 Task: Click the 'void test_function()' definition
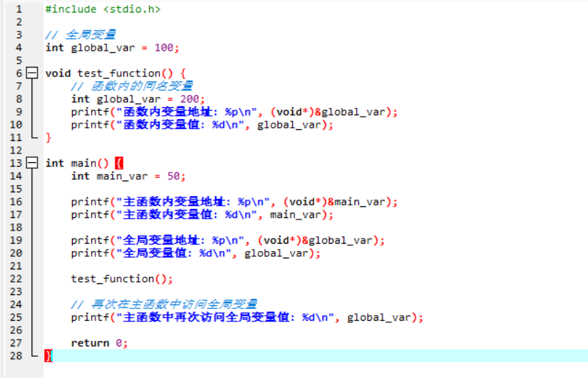click(x=109, y=73)
